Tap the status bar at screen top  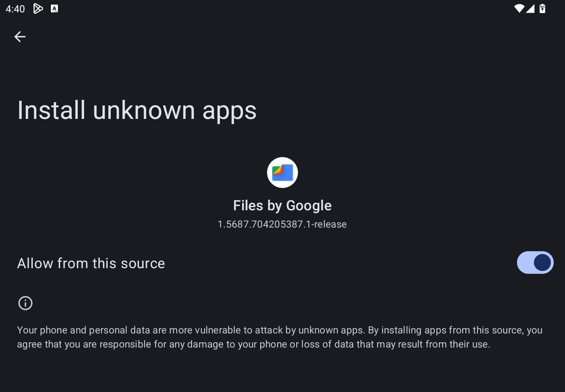[282, 8]
